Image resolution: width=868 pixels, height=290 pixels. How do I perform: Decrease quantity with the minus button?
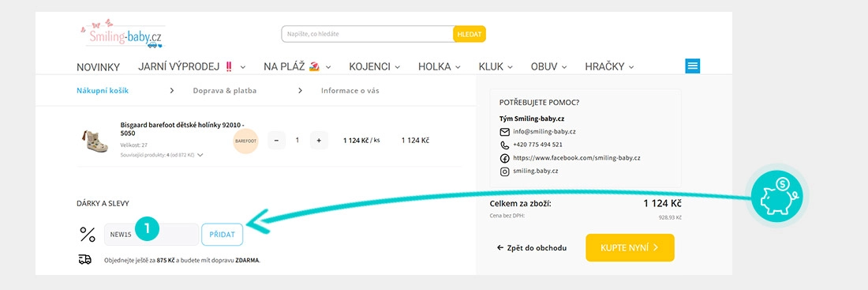coord(276,141)
